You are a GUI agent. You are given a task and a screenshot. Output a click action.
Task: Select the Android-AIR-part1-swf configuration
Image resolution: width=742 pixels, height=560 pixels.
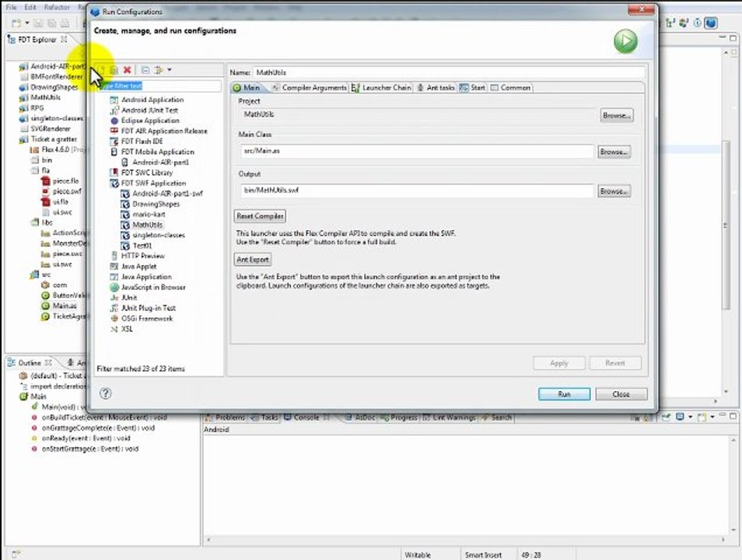coord(167,194)
